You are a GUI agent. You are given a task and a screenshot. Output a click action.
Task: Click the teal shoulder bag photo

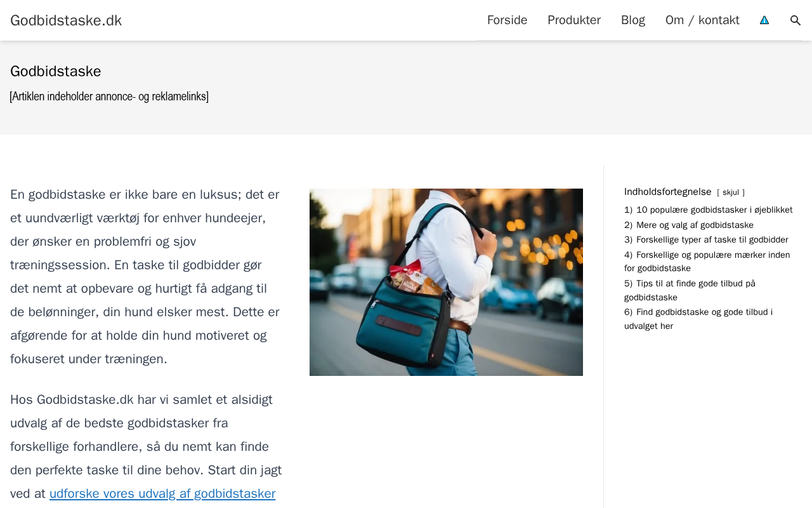[446, 282]
